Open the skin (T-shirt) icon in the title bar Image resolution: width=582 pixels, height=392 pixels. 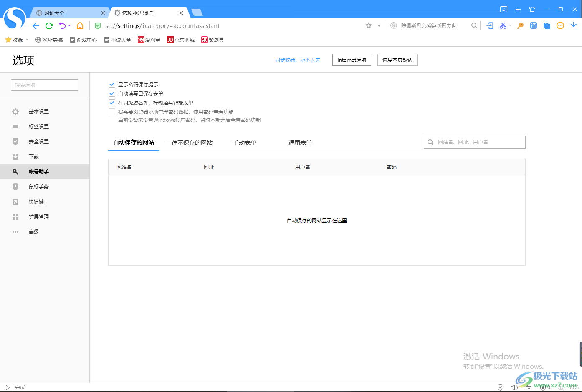pos(532,9)
